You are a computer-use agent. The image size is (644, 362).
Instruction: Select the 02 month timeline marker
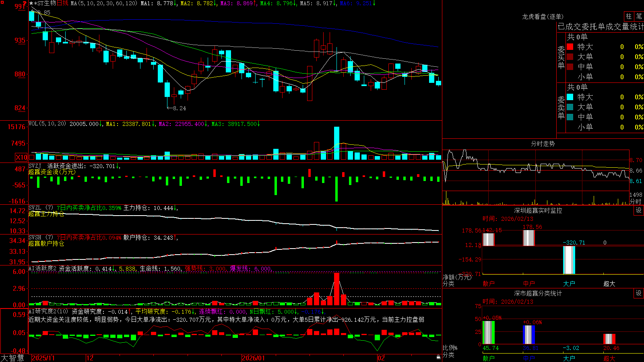point(382,358)
